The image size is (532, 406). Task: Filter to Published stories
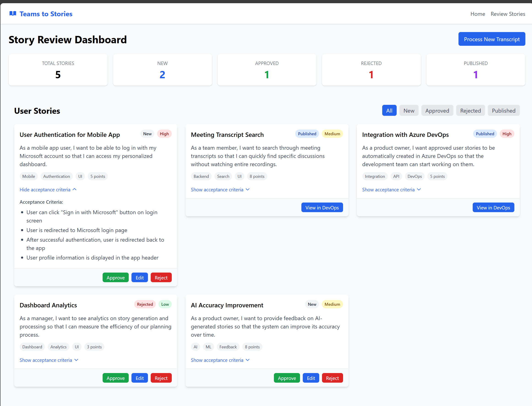tap(503, 111)
